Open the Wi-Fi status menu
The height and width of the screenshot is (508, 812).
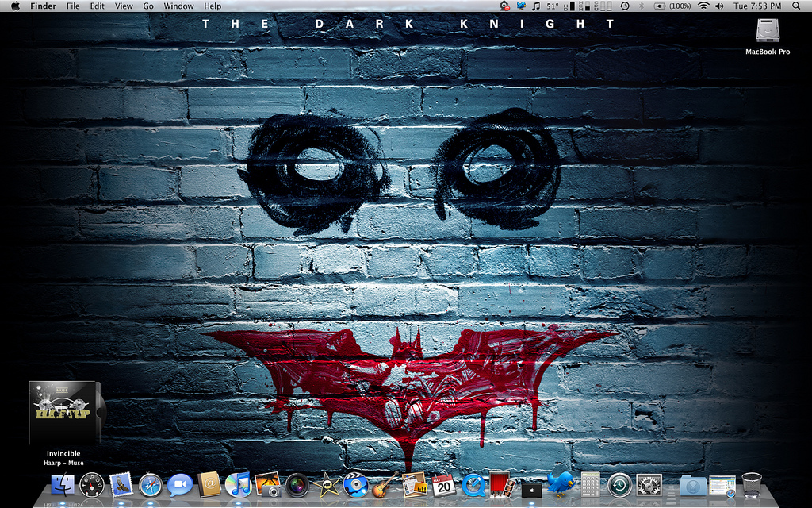point(703,6)
